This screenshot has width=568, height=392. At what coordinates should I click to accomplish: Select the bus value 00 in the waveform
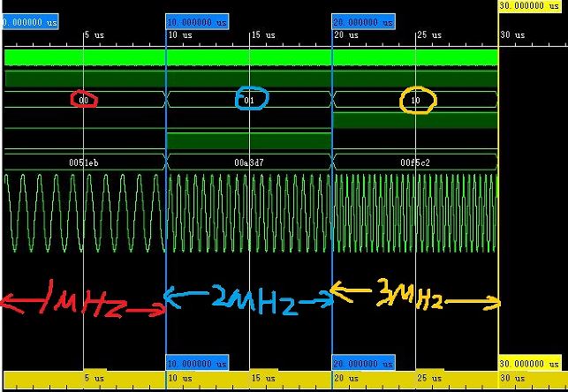[x=84, y=101]
